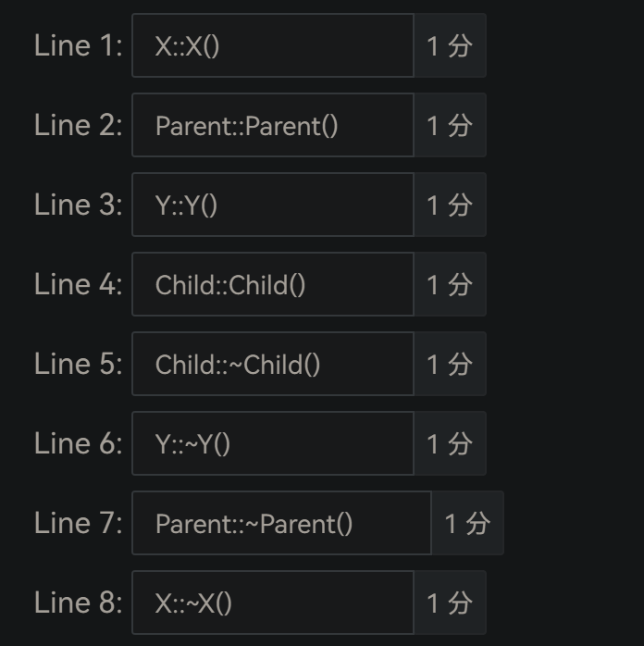The width and height of the screenshot is (644, 646).
Task: Click the 1 分 score badge on Line 1
Action: [x=450, y=45]
